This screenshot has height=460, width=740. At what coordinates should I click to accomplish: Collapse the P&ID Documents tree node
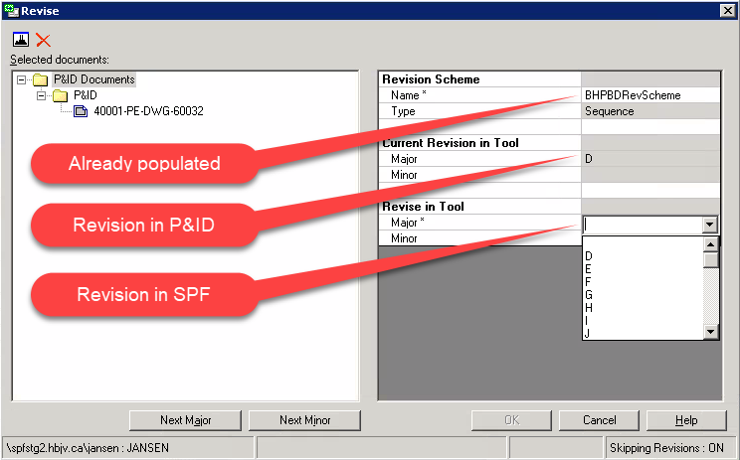(22, 79)
